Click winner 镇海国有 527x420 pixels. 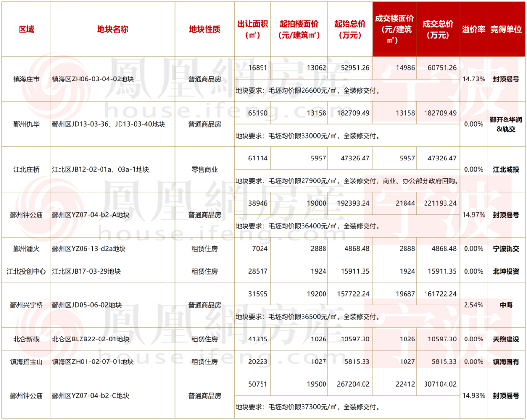(506, 362)
